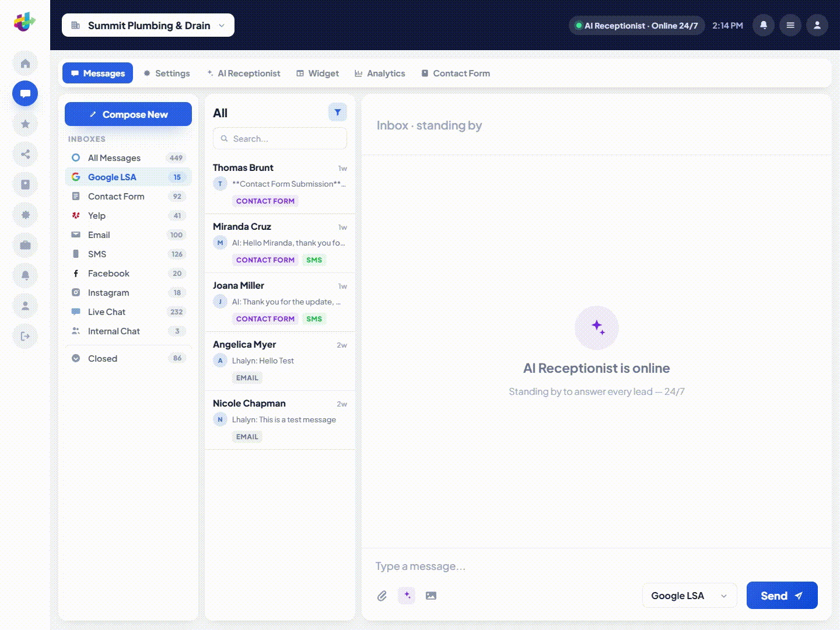The width and height of the screenshot is (840, 630).
Task: Open the share sidebar icon
Action: click(x=25, y=154)
